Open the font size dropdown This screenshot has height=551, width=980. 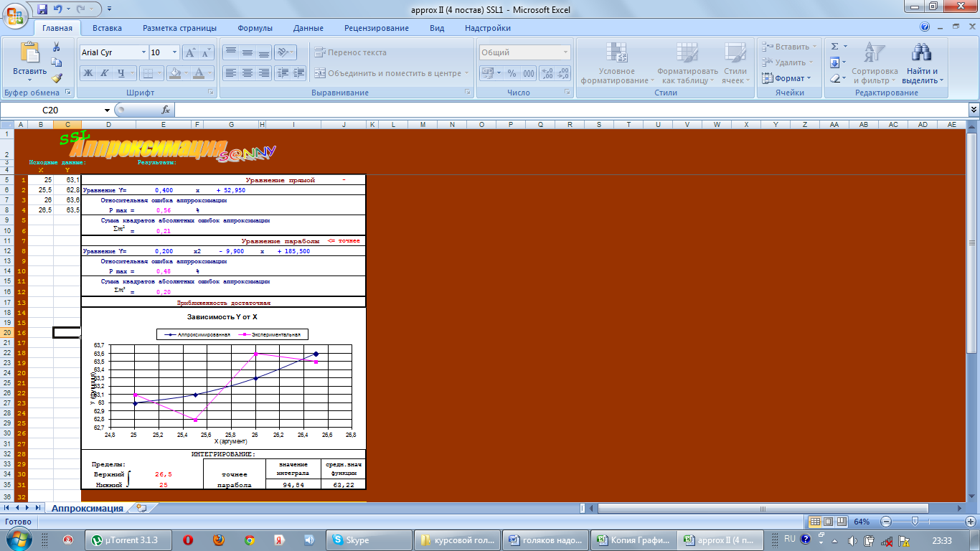tap(174, 52)
